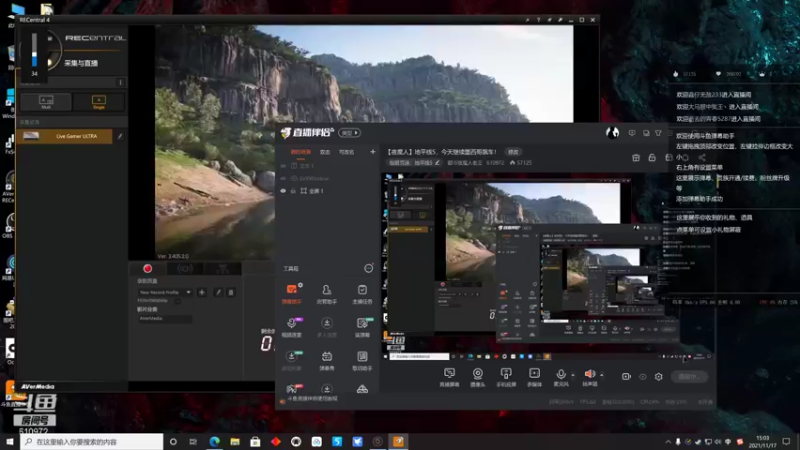Switch to RECentral streaming tab
Image resolution: width=800 pixels, height=450 pixels.
[185, 268]
